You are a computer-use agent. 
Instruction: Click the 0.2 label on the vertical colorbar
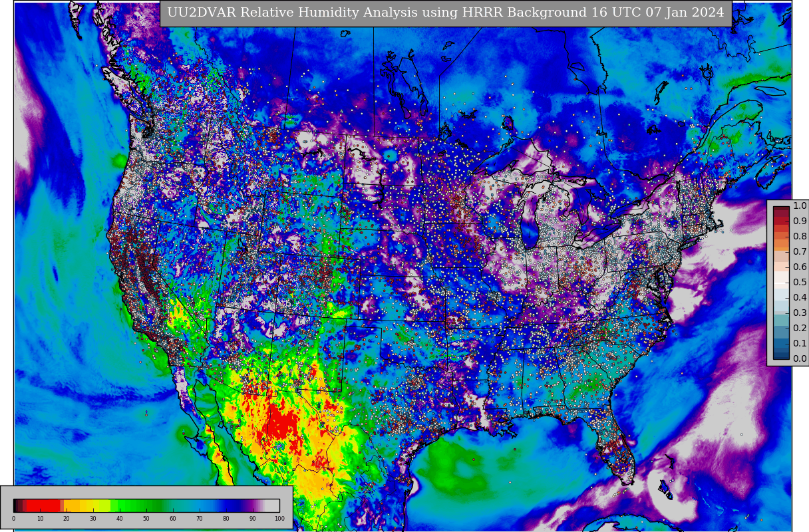point(800,328)
